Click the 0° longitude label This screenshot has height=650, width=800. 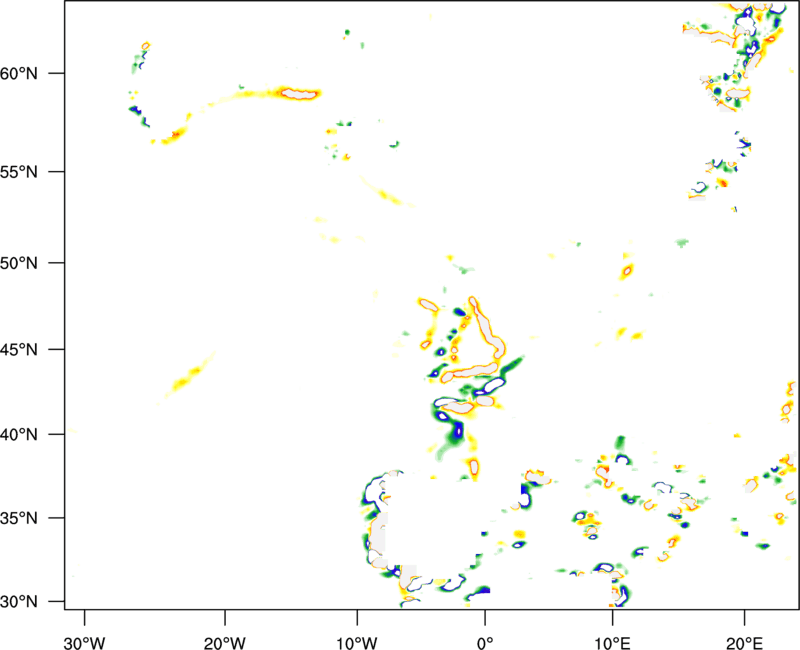(485, 643)
